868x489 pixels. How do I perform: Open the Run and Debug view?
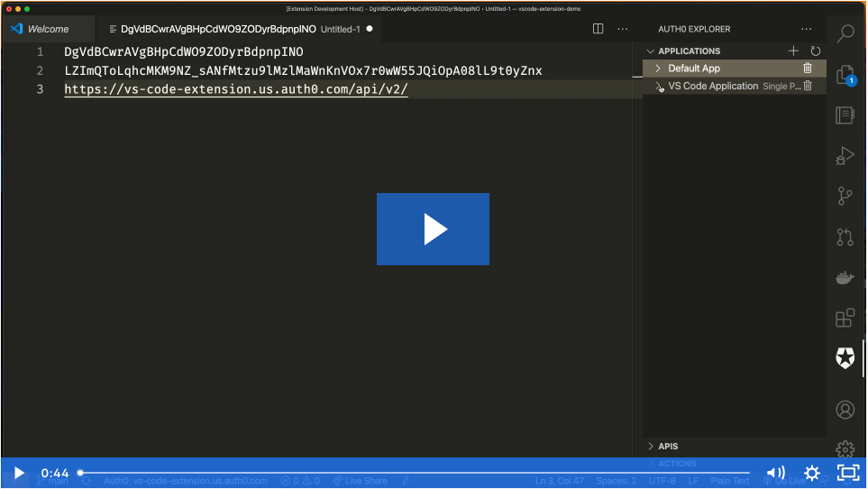coord(845,155)
